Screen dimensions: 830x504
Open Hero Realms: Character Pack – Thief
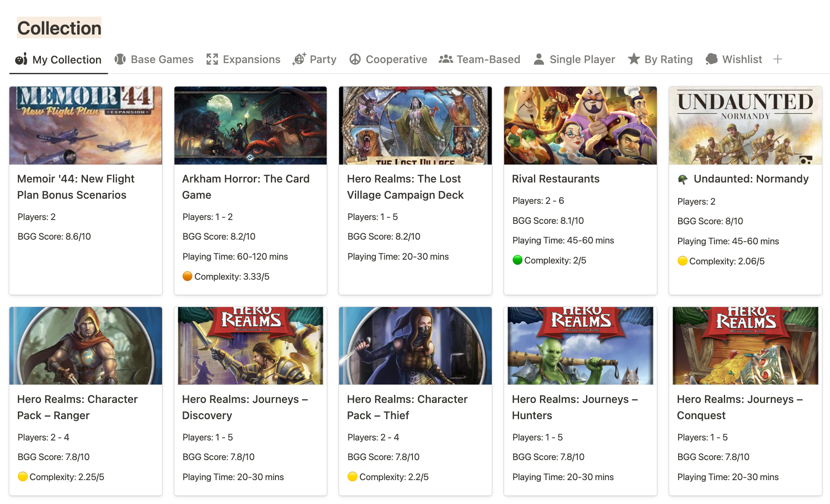click(407, 407)
